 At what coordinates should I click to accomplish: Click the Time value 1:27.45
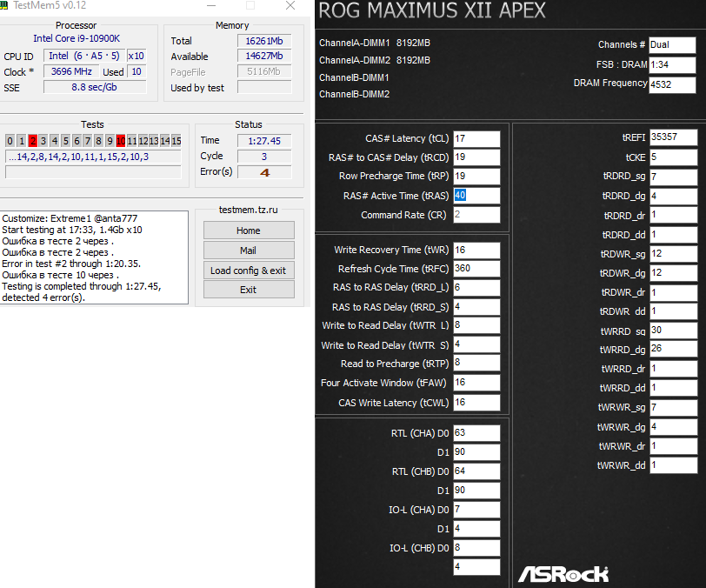[264, 141]
